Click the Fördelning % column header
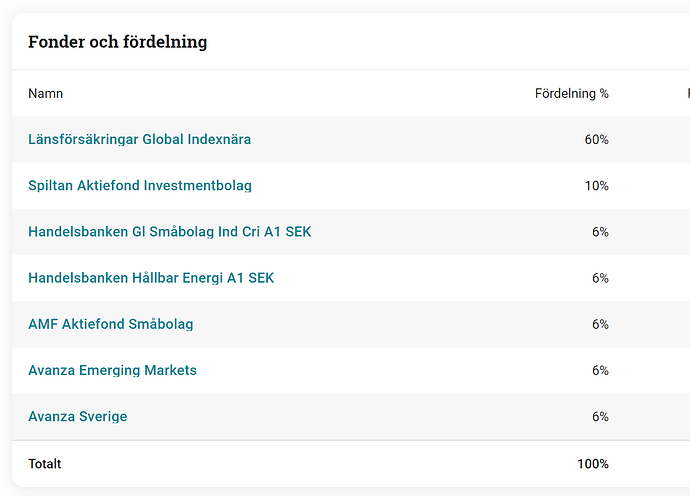 (x=572, y=93)
